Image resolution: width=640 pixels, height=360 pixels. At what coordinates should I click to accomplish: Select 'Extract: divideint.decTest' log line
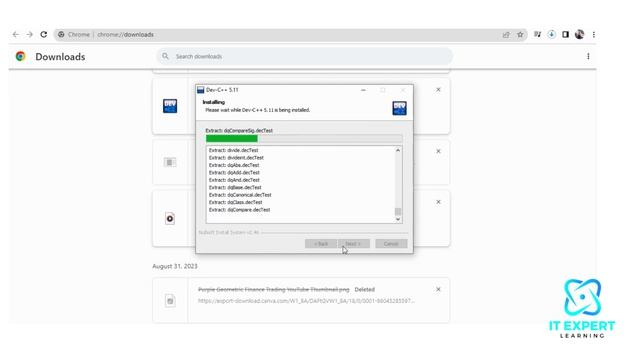coord(236,158)
